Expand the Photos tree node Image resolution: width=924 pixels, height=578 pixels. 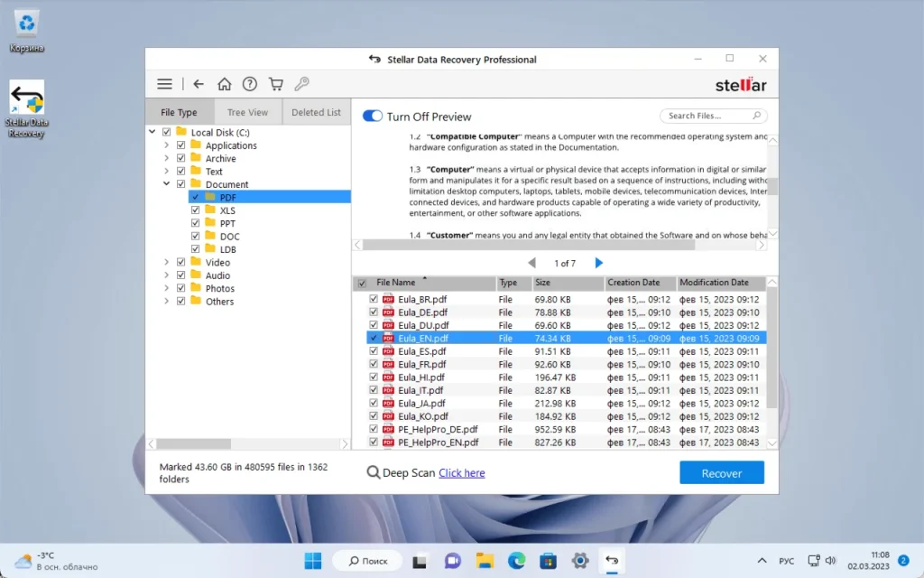pos(166,288)
